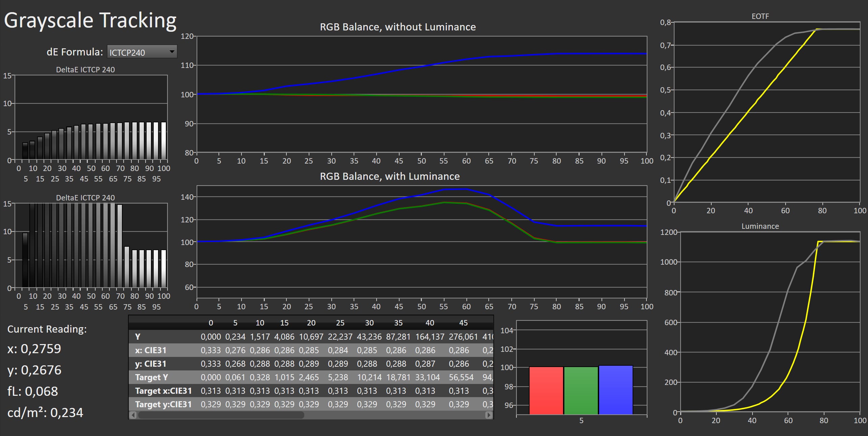Click the EOTF chart title
The image size is (868, 436).
(x=760, y=16)
